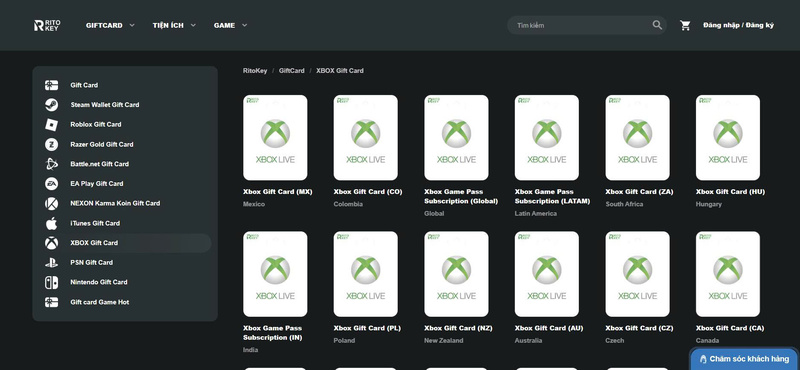This screenshot has width=800, height=370.
Task: Click XBOX Gift Card breadcrumb
Action: pos(340,71)
